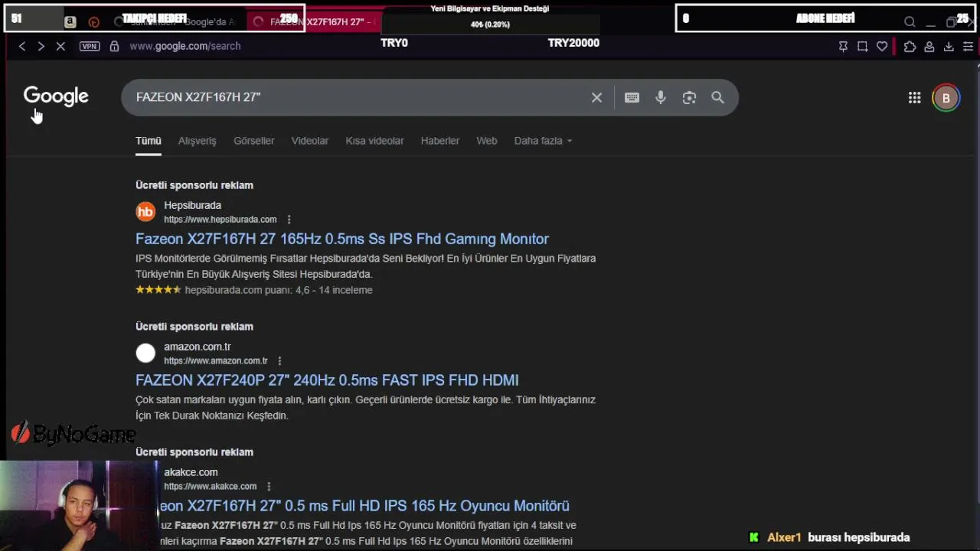Image resolution: width=980 pixels, height=551 pixels.
Task: Expand the Daha fazla dropdown
Action: (x=543, y=141)
